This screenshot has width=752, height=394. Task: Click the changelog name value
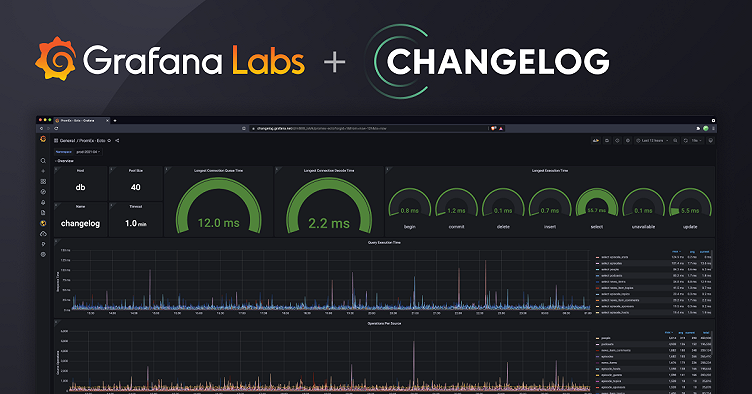(x=81, y=223)
